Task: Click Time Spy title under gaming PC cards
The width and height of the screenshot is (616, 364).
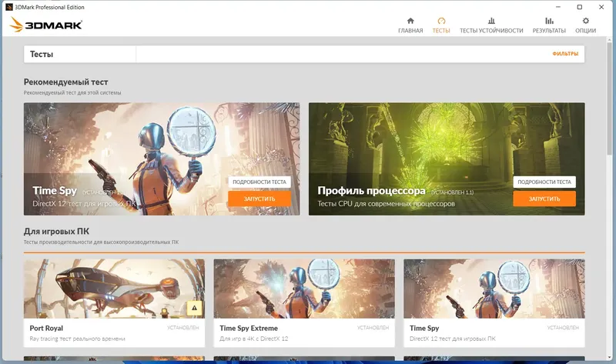Action: [424, 329]
